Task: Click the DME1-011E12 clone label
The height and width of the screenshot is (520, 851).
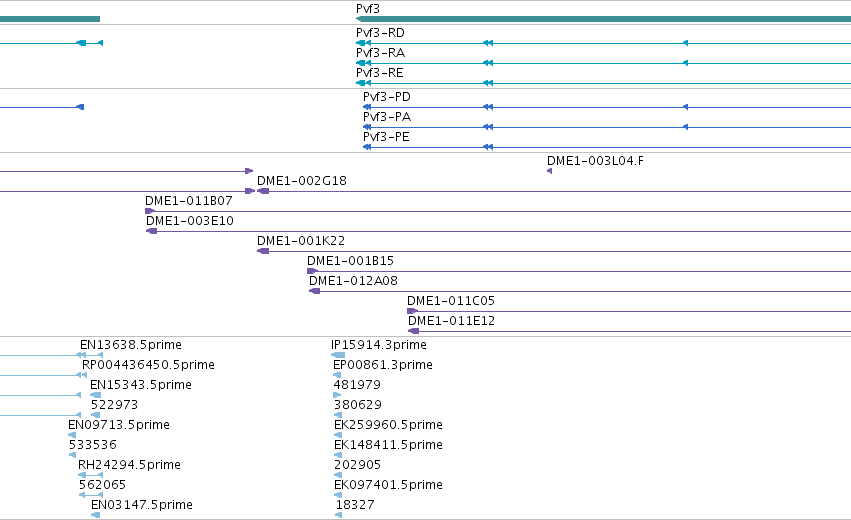Action: coord(451,321)
